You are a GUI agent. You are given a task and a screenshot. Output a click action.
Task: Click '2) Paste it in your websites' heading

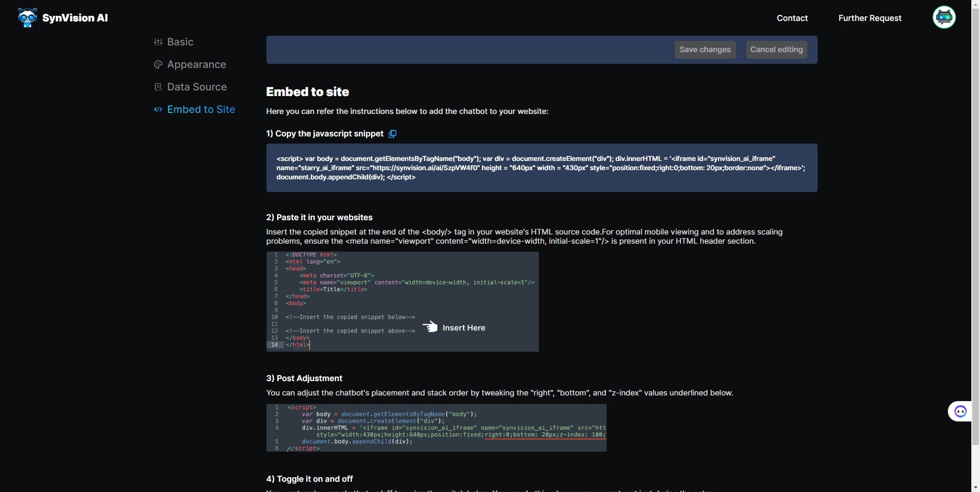coord(319,218)
